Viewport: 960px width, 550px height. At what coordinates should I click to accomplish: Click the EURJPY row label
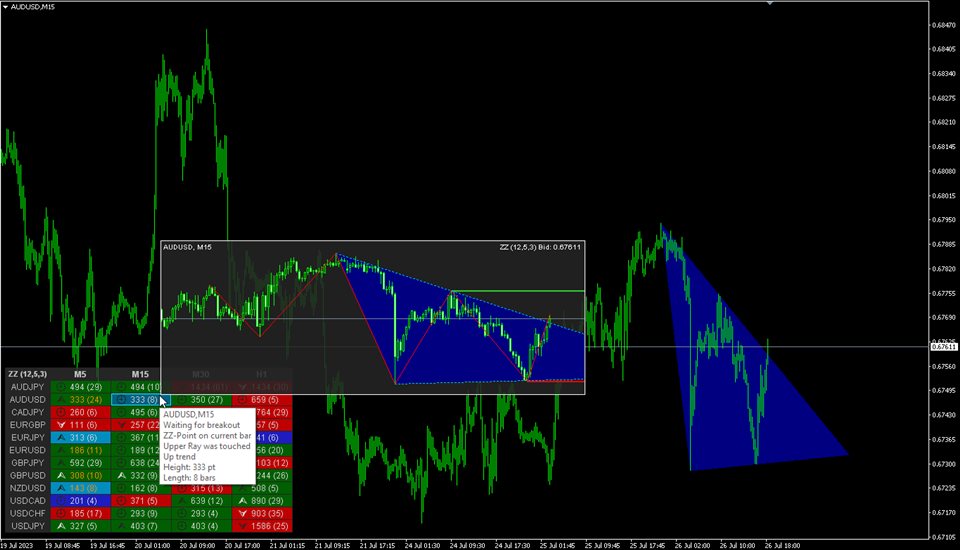(28, 437)
